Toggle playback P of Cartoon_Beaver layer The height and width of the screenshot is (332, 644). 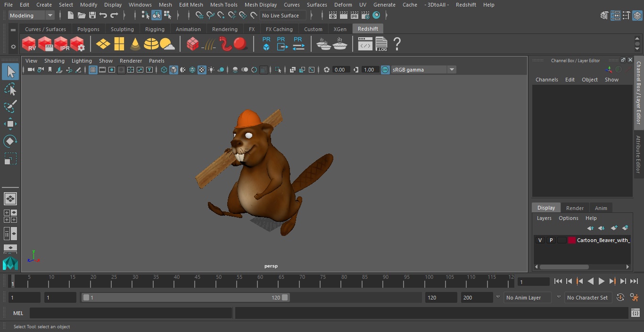[551, 240]
